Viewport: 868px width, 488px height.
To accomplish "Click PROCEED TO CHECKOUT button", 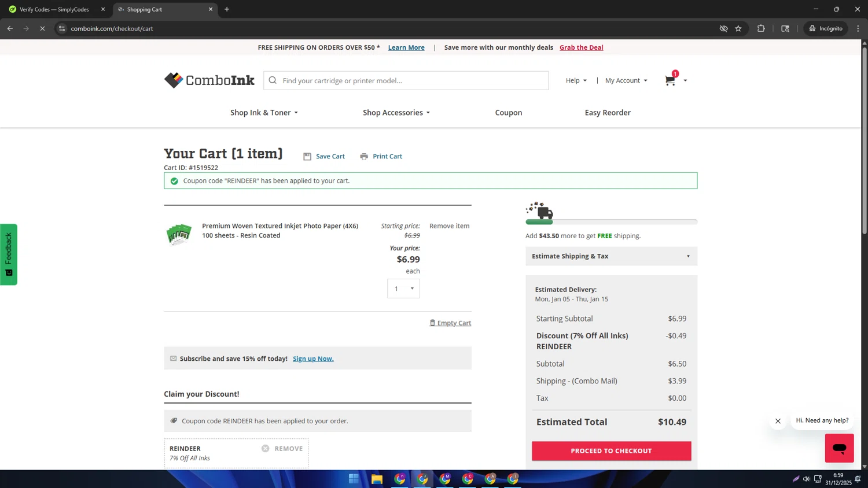I will (611, 451).
